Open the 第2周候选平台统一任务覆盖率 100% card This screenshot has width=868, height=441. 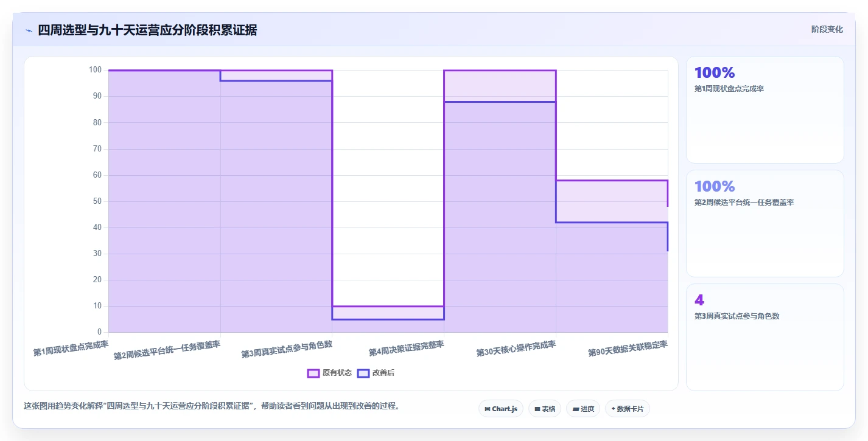[x=765, y=223]
